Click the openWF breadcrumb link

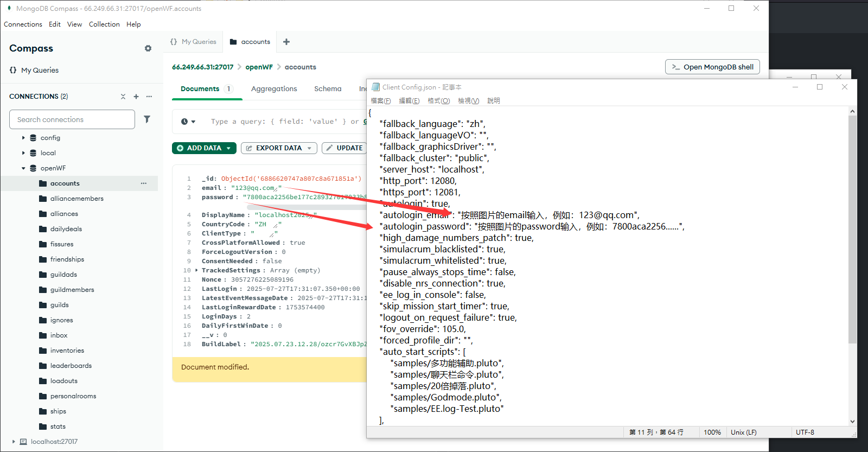point(259,67)
